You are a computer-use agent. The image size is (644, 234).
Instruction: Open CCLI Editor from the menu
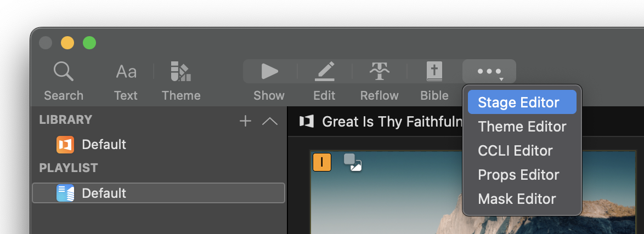tap(515, 151)
